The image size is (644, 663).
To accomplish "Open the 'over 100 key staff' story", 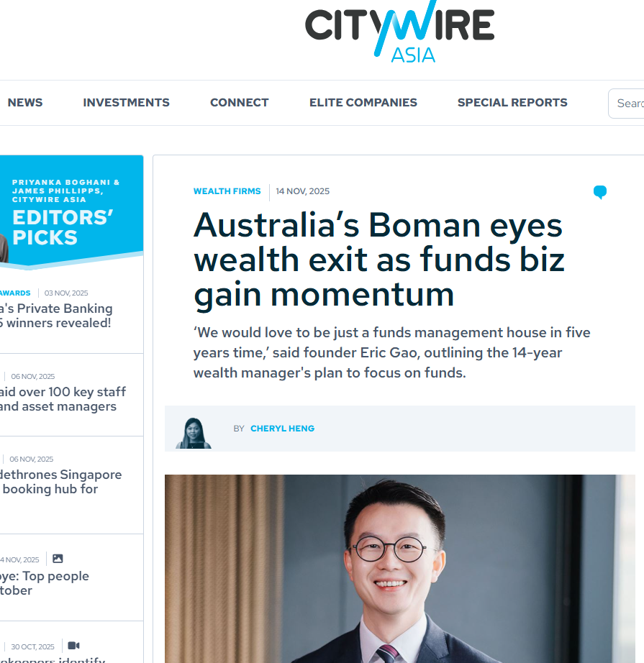I will coord(63,398).
